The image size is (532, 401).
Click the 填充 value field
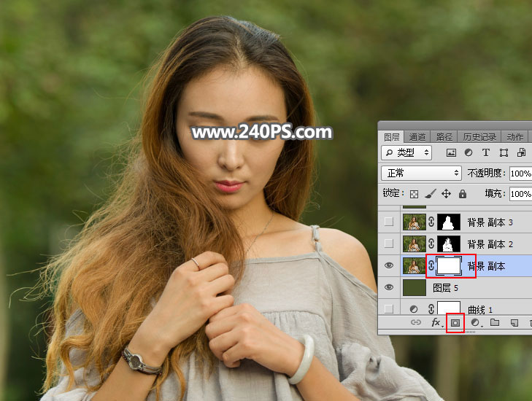(x=521, y=194)
